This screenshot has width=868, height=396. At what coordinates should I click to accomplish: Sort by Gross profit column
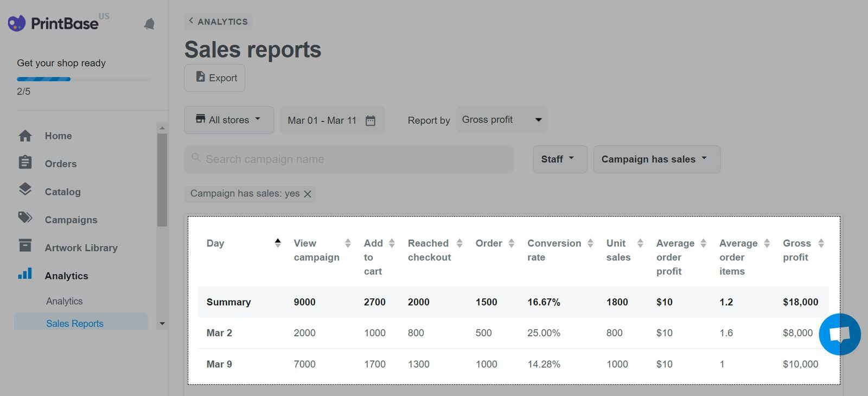[x=821, y=243]
